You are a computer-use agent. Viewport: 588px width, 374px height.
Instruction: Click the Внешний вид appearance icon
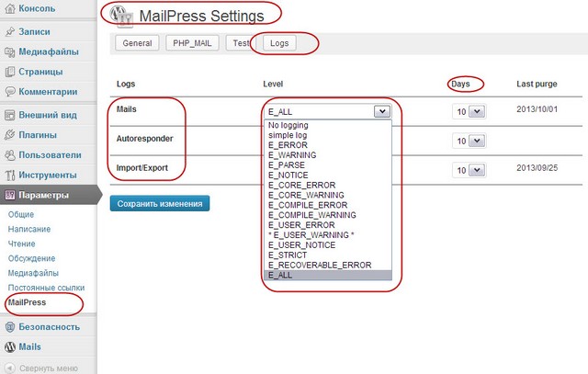click(x=10, y=115)
